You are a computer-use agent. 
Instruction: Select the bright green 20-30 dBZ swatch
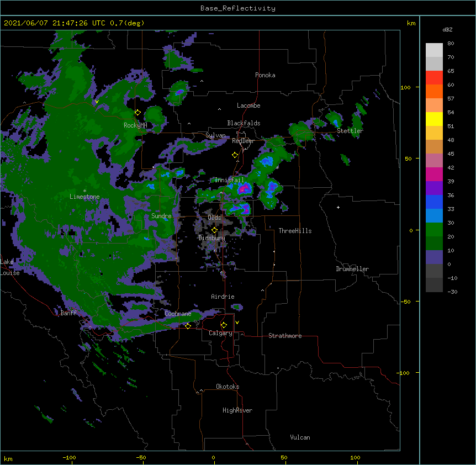434,230
